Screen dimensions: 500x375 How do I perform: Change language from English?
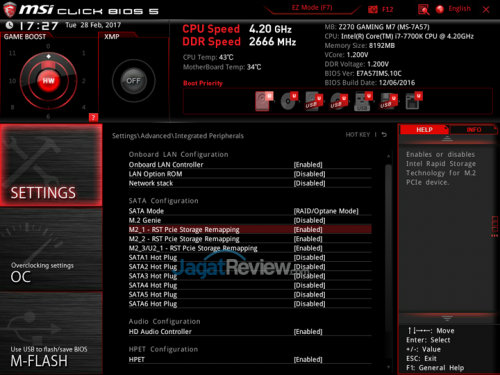(459, 9)
